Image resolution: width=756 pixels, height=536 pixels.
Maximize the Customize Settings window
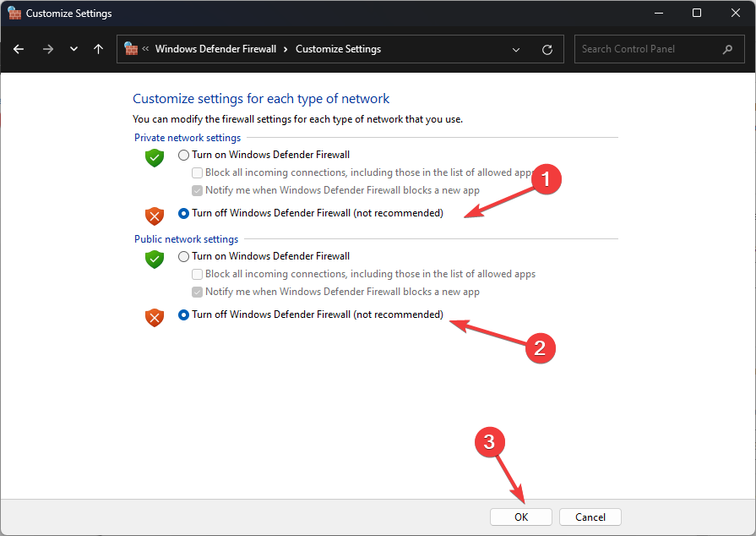click(697, 13)
